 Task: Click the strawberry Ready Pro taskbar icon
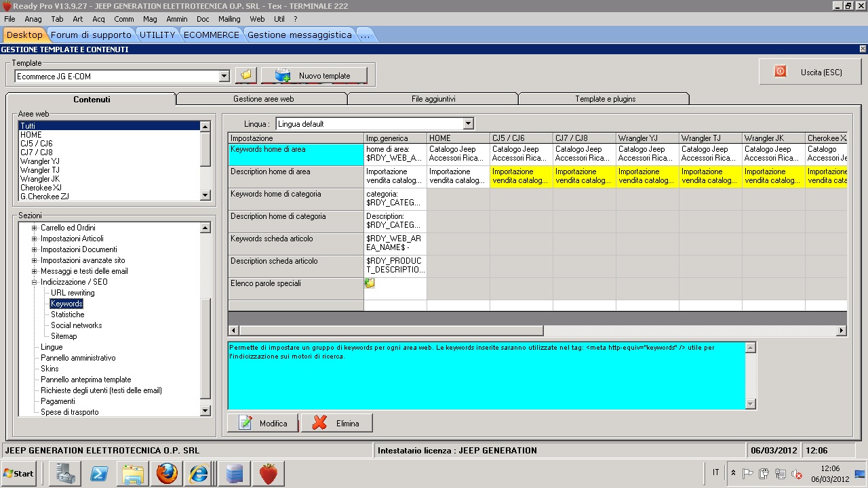coord(268,473)
